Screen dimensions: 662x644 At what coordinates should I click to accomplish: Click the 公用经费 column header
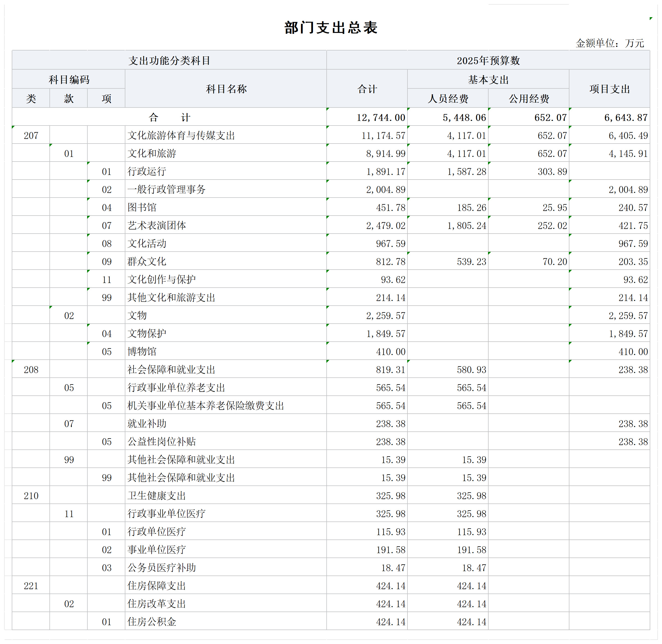[528, 99]
